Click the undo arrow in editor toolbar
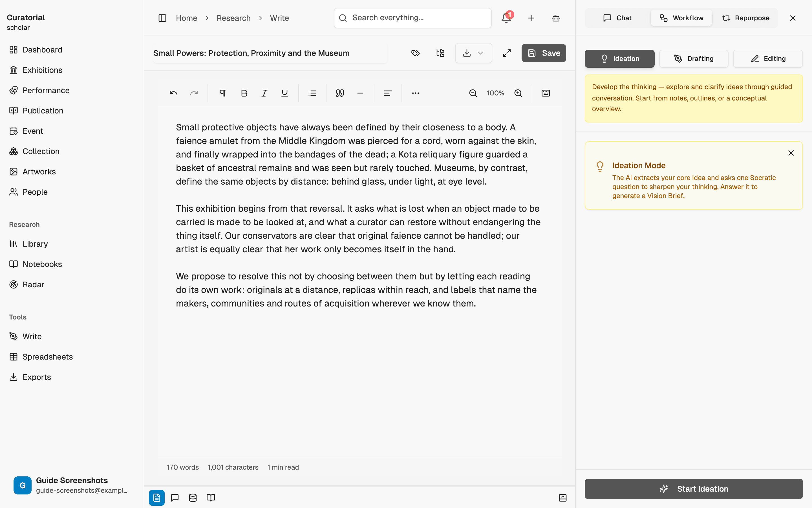The image size is (812, 508). point(173,93)
